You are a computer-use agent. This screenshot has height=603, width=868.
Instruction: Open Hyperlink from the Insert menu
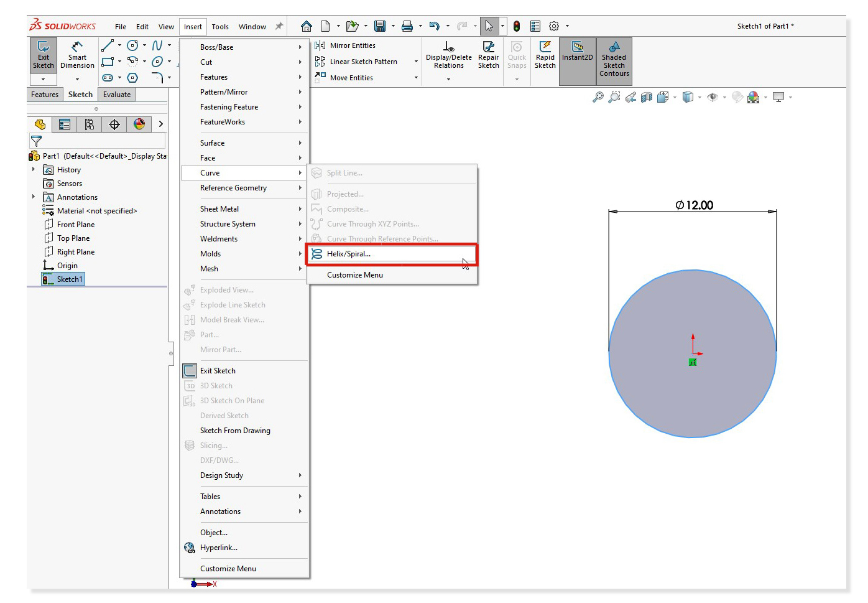(218, 548)
